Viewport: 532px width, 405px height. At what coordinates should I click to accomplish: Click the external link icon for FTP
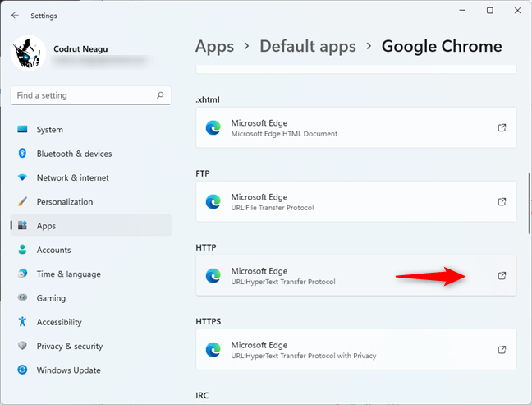tap(502, 201)
